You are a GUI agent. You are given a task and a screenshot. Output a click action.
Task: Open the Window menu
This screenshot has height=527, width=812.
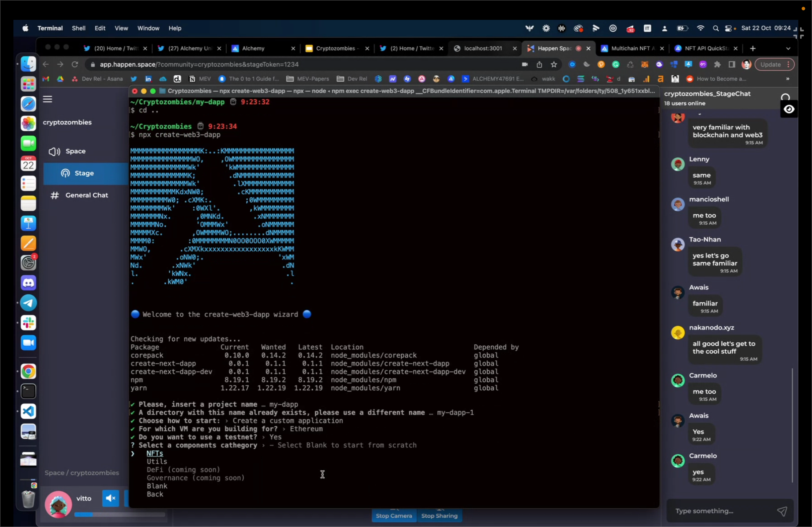[148, 28]
